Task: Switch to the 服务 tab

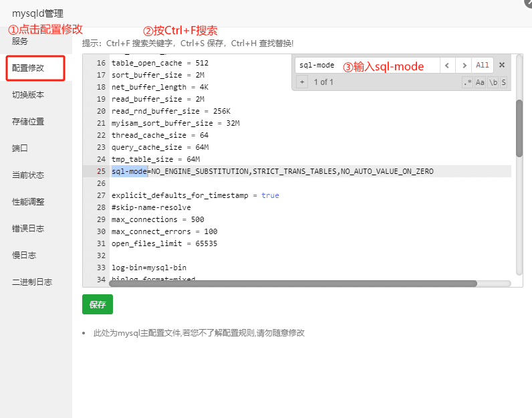Action: point(20,41)
